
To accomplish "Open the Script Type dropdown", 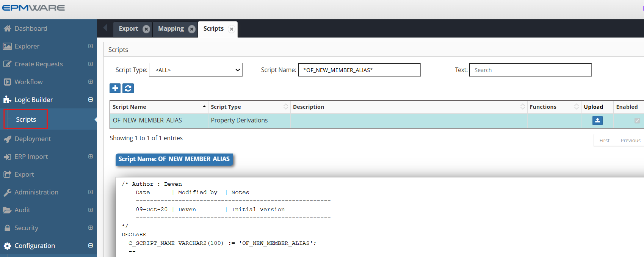I will click(196, 70).
